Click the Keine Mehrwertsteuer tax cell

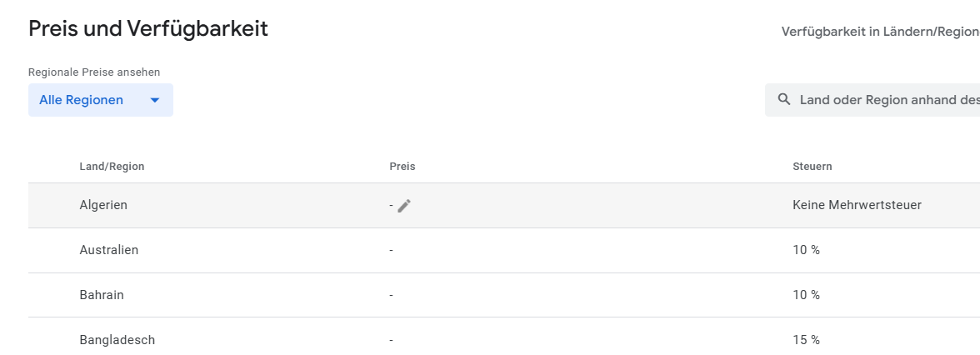(857, 205)
